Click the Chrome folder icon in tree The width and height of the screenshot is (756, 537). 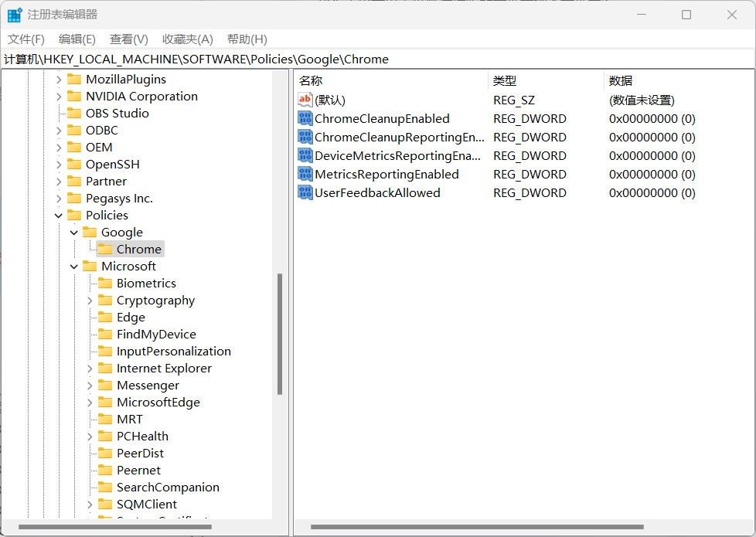point(105,249)
